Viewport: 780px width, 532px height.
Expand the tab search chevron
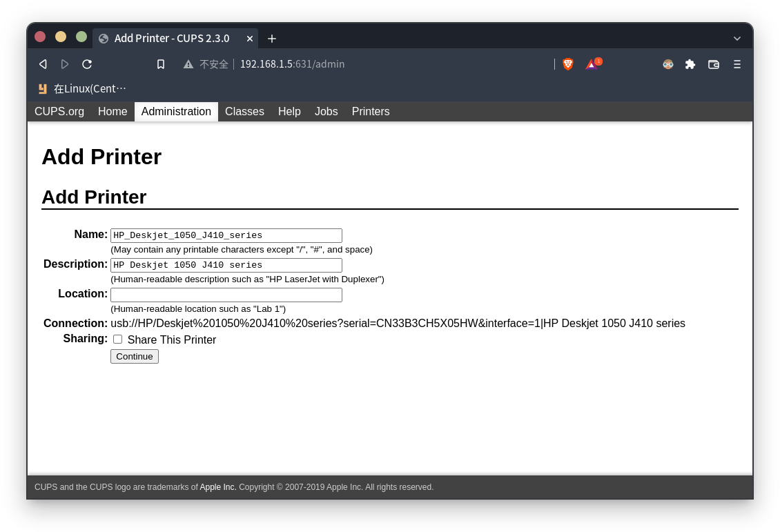coord(737,39)
